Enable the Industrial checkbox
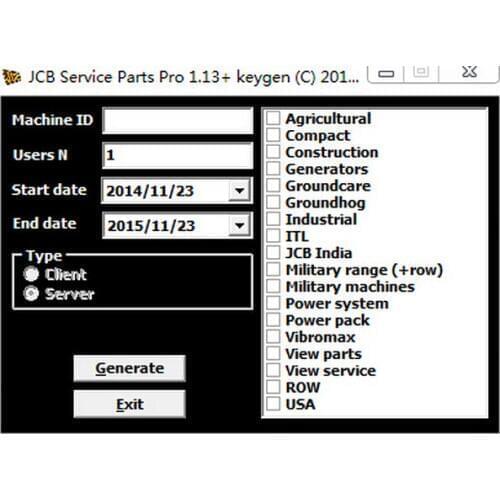The image size is (500, 500). tap(273, 219)
